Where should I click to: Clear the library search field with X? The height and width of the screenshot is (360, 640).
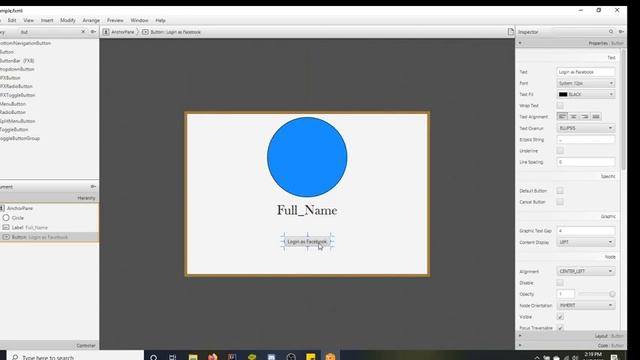coord(83,32)
